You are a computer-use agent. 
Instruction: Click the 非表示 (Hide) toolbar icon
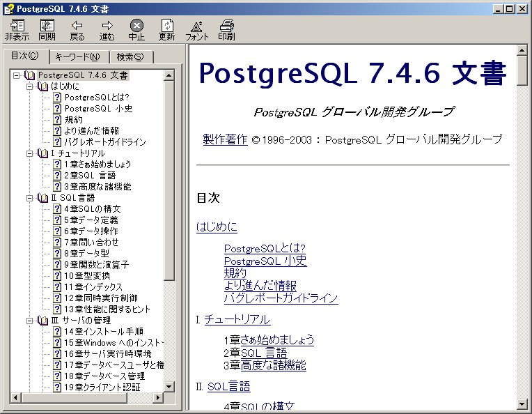click(17, 29)
